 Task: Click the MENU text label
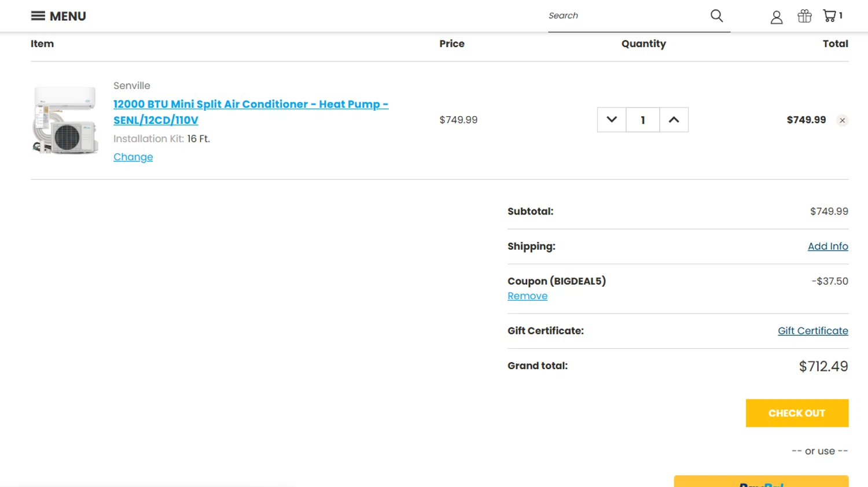coord(68,16)
